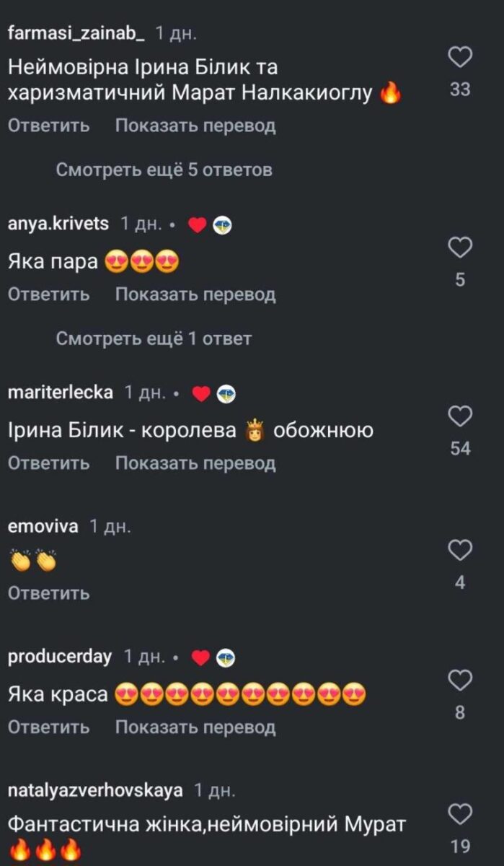This screenshot has height=866, width=504.
Task: Like farmasi_zainab_'s comment with heart
Action: pyautogui.click(x=460, y=57)
